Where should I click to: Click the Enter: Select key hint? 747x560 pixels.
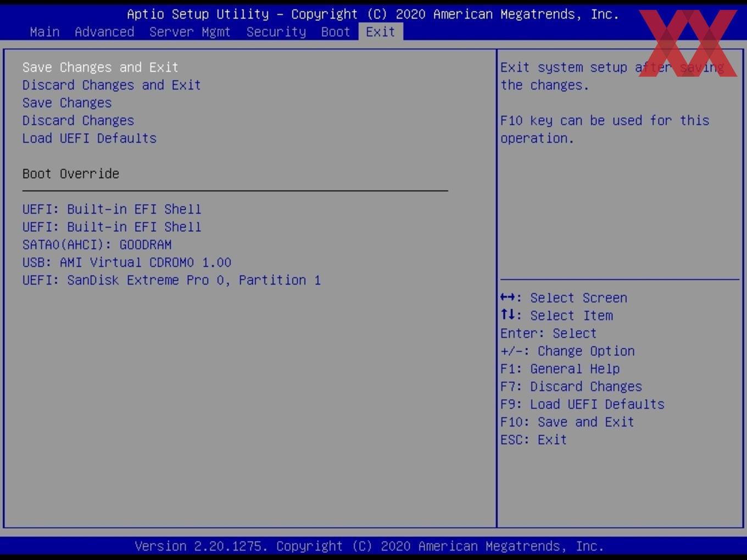(548, 333)
